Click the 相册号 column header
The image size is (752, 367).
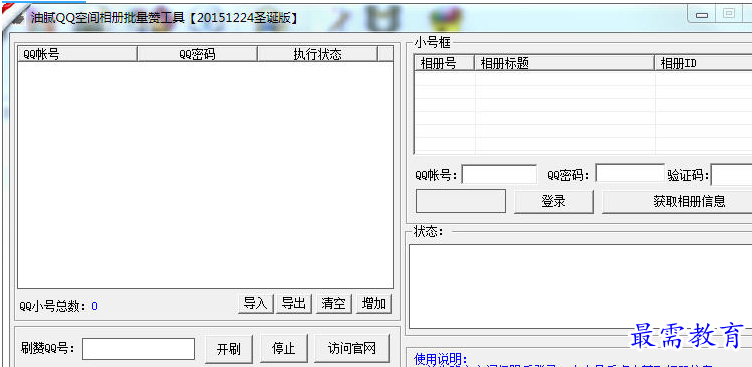(x=445, y=63)
